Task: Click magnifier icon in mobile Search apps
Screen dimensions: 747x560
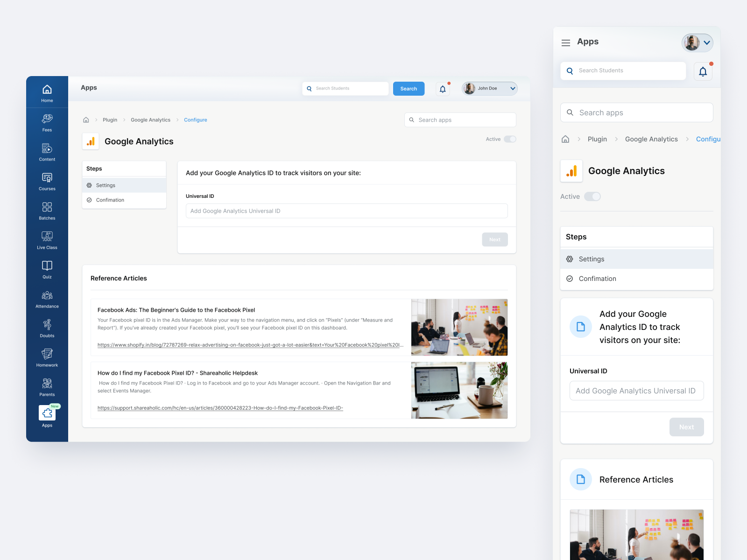Action: click(x=570, y=112)
